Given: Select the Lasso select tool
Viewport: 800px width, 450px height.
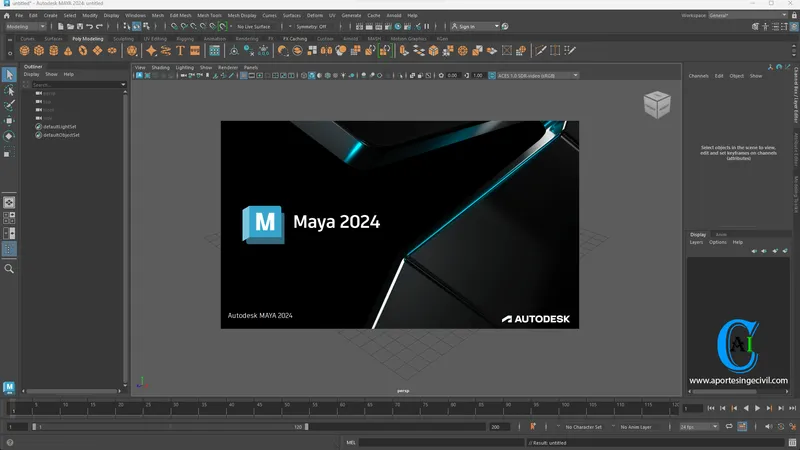Looking at the screenshot, I should pos(9,90).
